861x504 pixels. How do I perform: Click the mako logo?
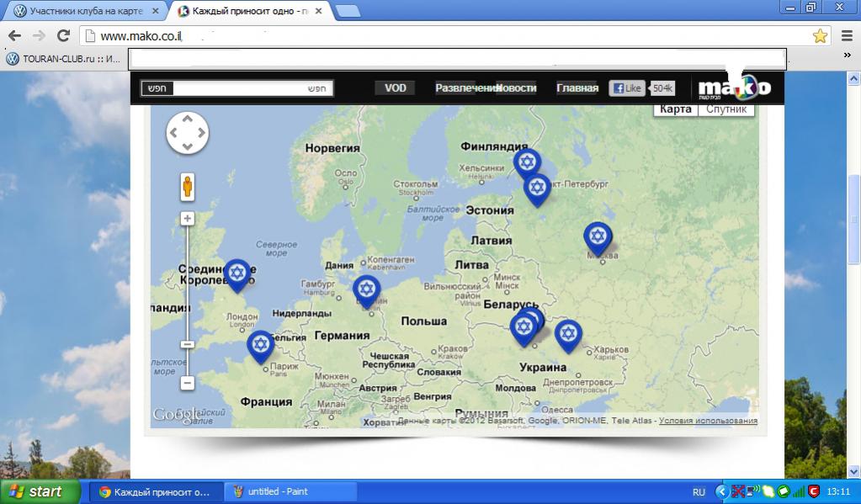734,88
